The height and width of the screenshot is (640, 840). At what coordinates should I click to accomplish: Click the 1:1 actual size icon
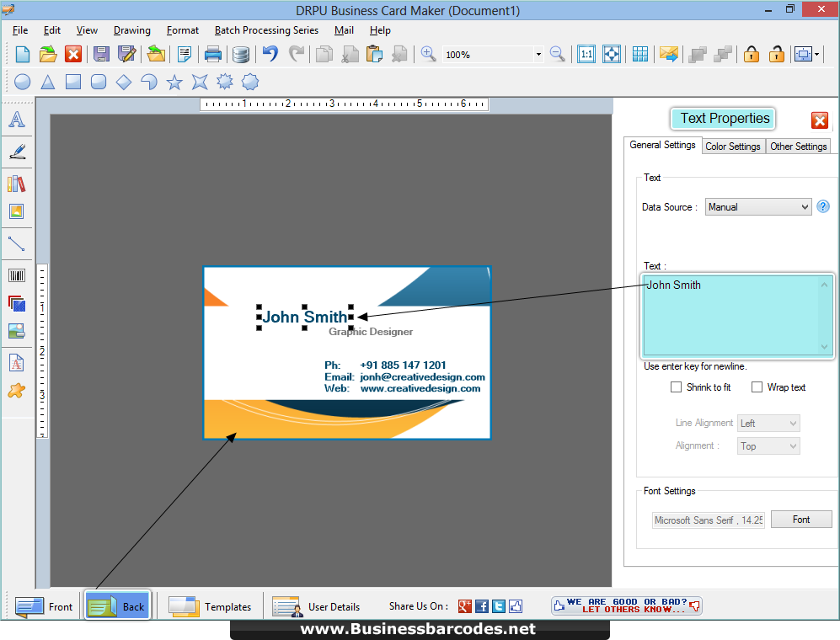tap(586, 54)
